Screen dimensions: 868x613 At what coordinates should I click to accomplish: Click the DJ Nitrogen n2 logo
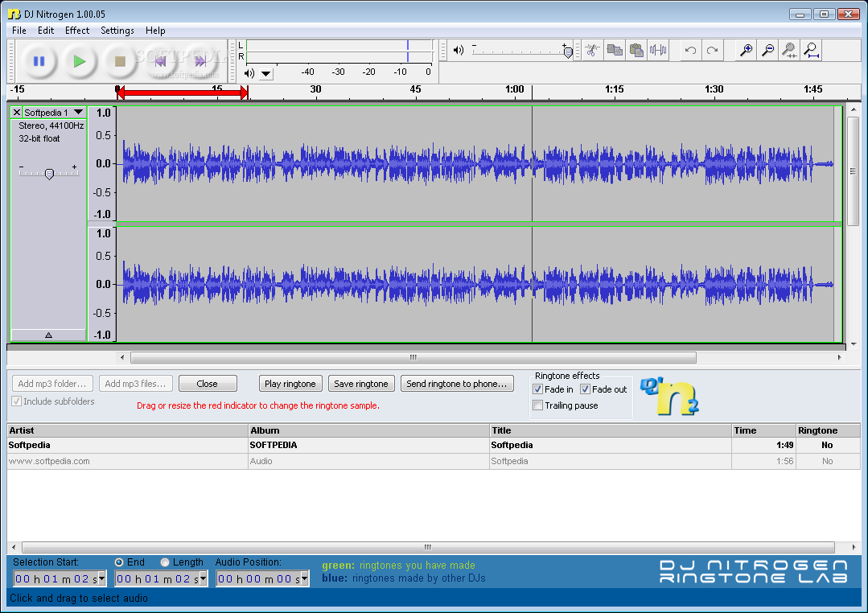pos(669,395)
